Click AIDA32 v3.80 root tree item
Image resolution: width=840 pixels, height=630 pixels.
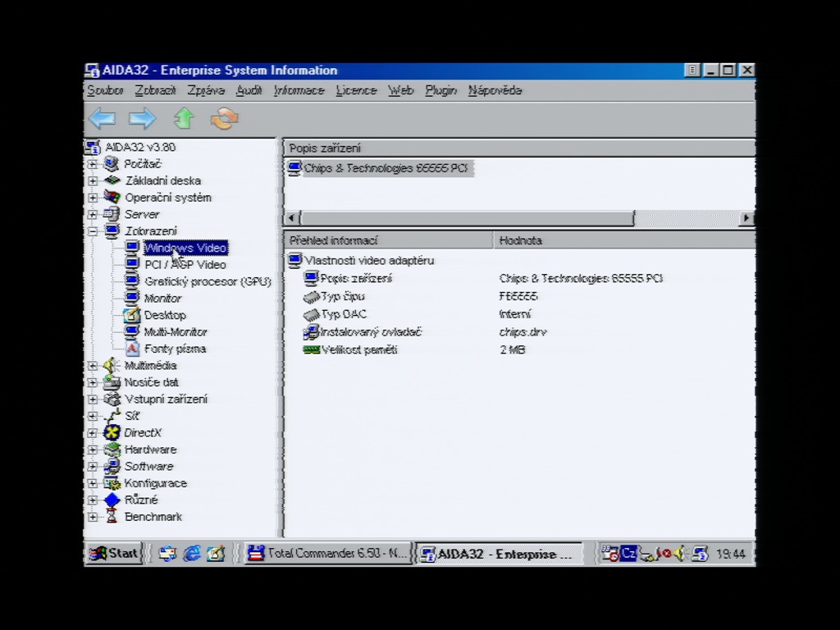[x=140, y=147]
